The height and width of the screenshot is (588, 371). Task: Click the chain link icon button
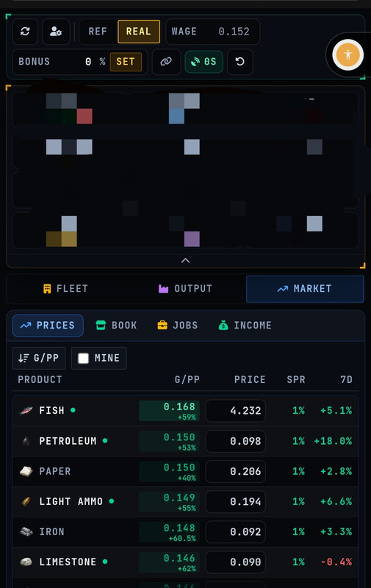(166, 62)
